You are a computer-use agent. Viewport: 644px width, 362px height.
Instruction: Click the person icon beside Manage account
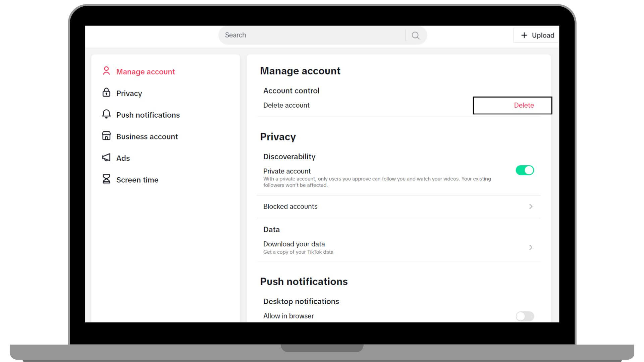[106, 71]
